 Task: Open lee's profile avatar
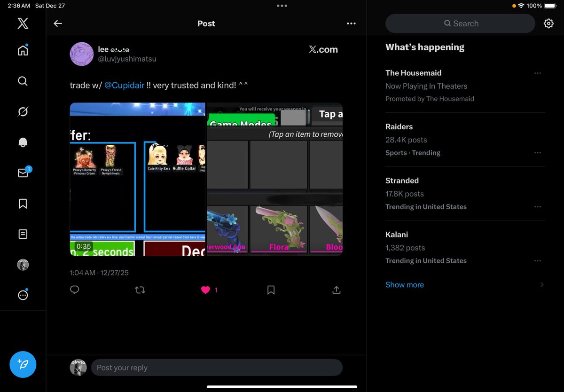(x=82, y=54)
